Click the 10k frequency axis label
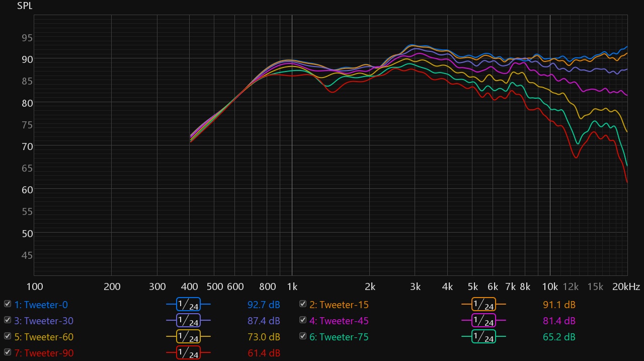 tap(549, 287)
